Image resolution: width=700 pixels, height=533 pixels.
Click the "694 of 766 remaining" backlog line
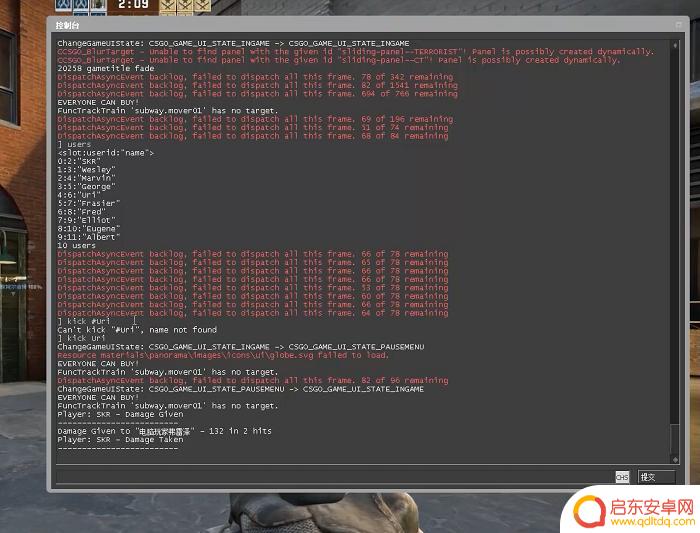(258, 94)
